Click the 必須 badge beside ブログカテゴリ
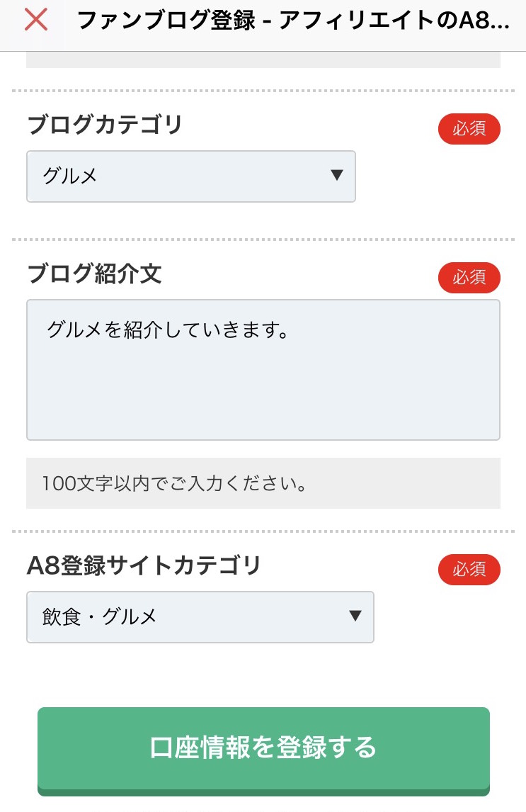The image size is (526, 812). tap(469, 128)
